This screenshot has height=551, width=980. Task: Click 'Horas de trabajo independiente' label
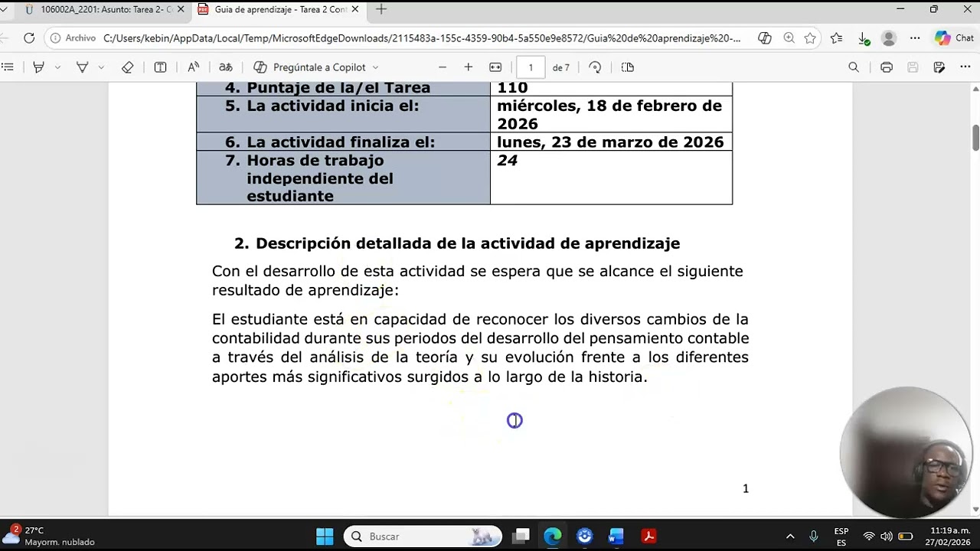320,178
